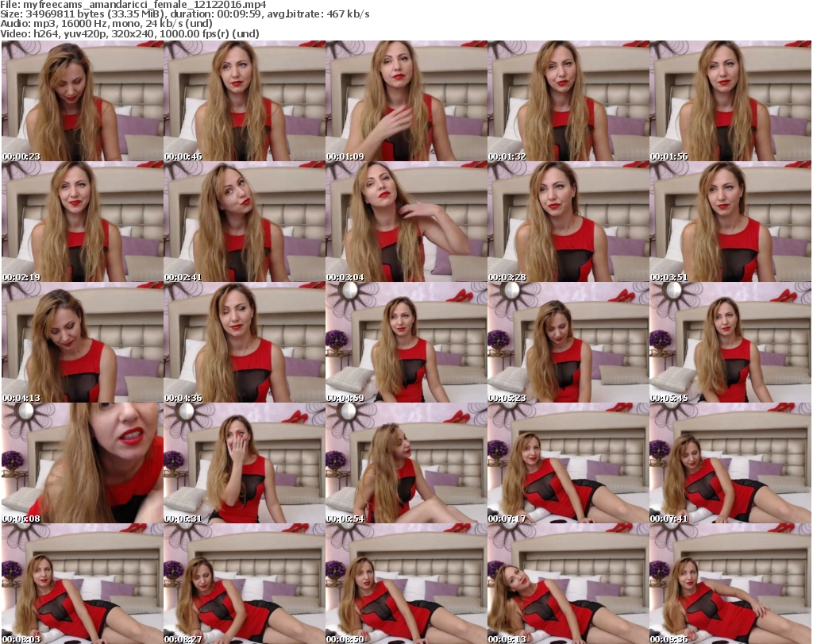Viewport: 813px width, 644px height.
Task: Click the frame timestamped 00:07:17
Action: coord(568,463)
